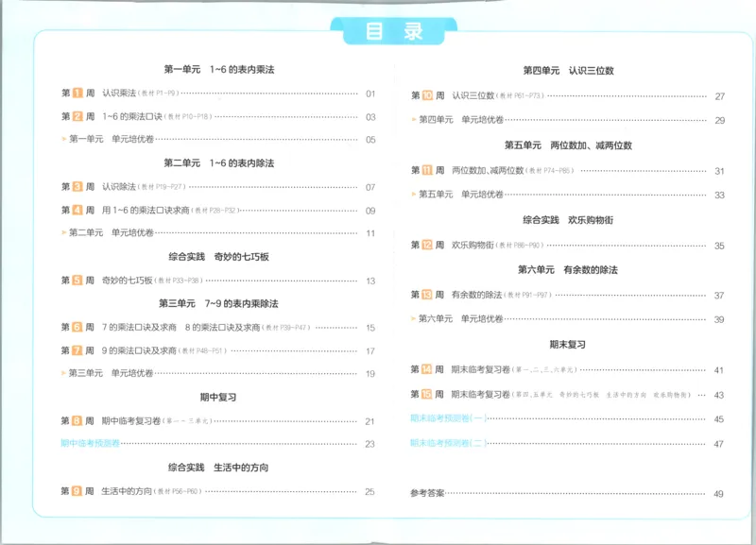Click heading 第三单元 7~9的表内乘除法
Image resolution: width=756 pixels, height=545 pixels.
[x=218, y=303]
